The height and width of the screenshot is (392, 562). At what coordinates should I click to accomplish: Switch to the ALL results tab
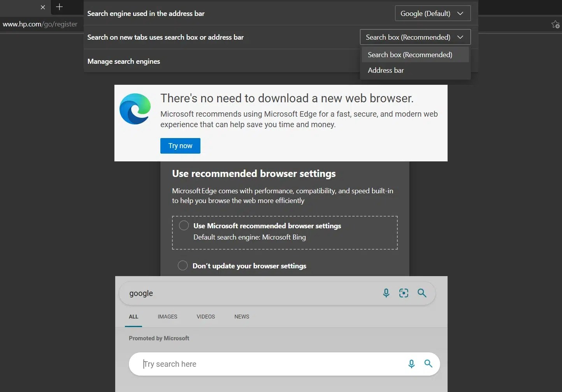pos(133,317)
